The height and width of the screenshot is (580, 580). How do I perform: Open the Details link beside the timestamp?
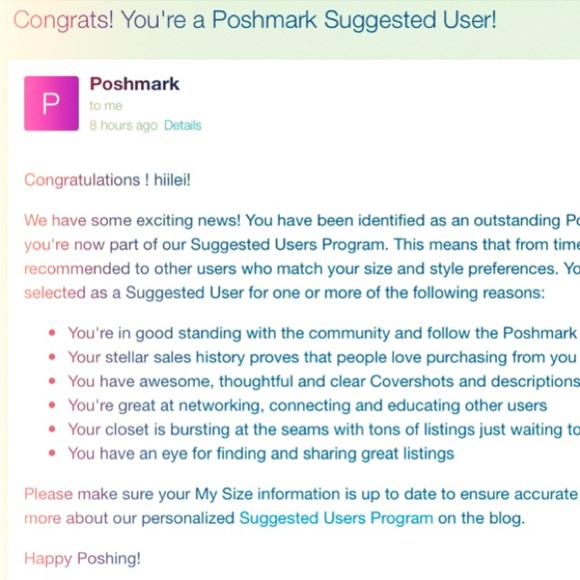182,125
